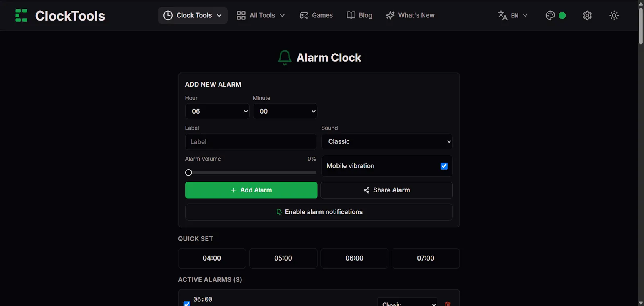
Task: Open the ClockTools home link text
Action: coord(70,16)
